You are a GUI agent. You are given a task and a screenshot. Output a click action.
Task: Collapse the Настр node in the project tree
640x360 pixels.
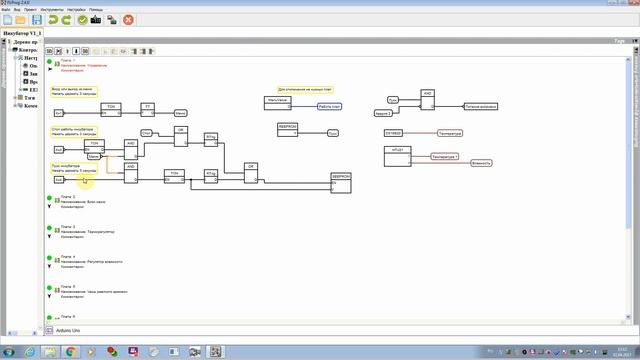[15, 58]
